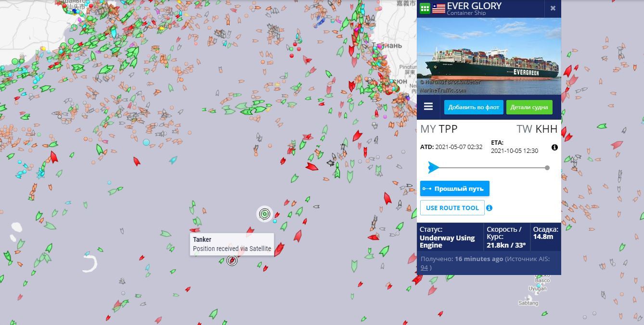The image size is (644, 325).
Task: Select the circled green vessel marker on map
Action: pos(264,213)
